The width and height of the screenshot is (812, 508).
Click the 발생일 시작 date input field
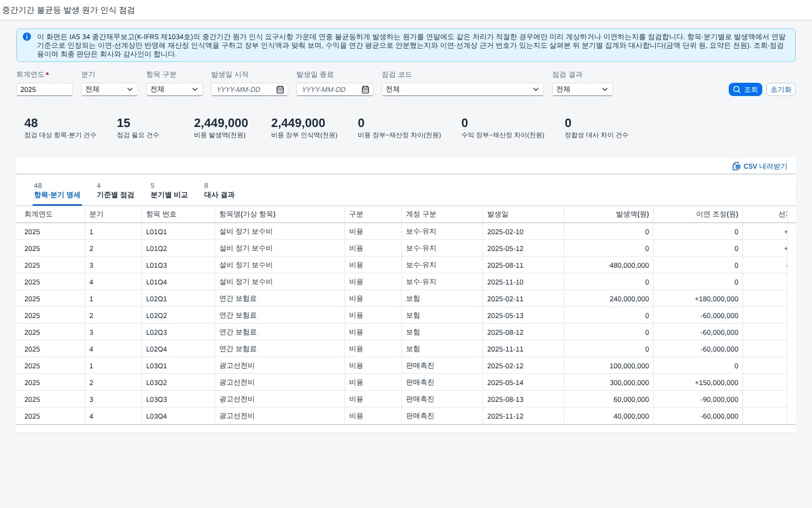[244, 89]
